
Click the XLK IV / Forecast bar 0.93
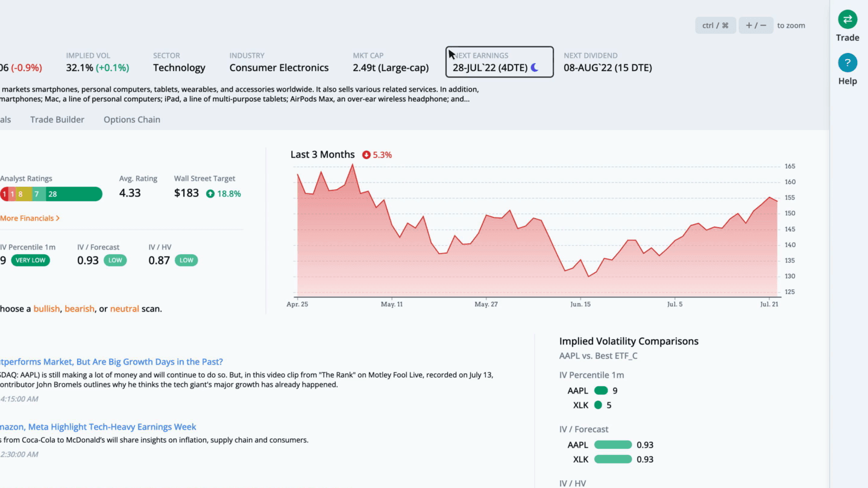(x=613, y=459)
